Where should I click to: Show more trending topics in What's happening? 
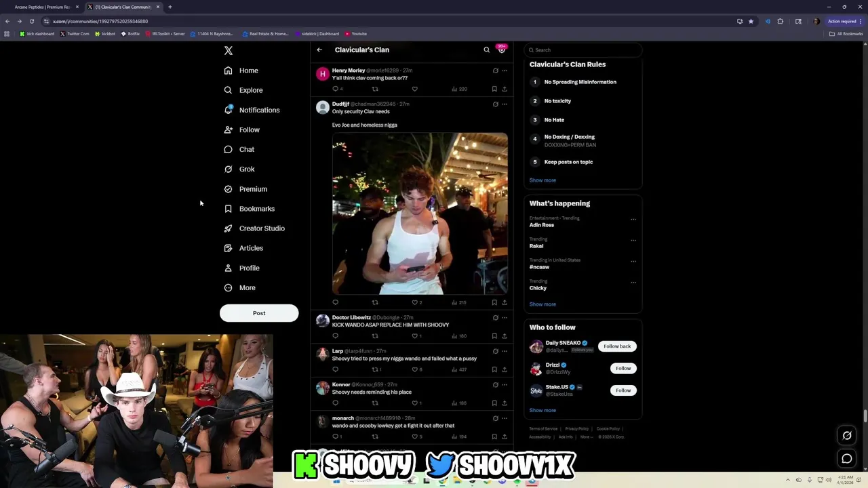[x=542, y=304]
